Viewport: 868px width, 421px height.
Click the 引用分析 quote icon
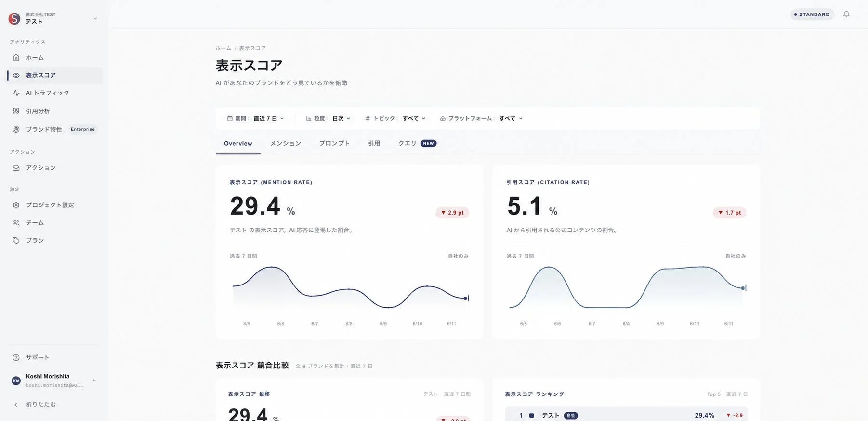click(16, 111)
